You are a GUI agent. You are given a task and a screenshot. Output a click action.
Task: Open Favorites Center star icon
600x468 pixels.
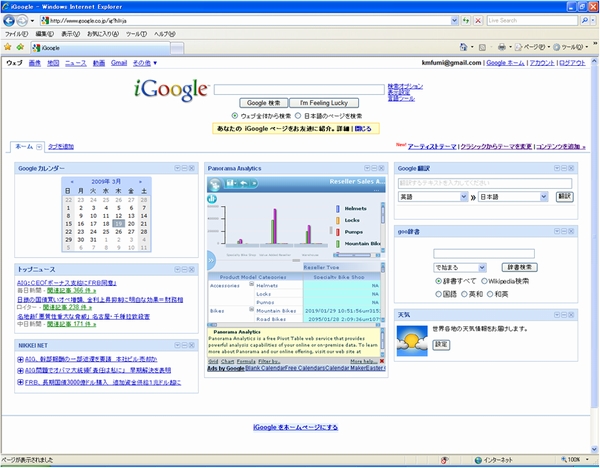[8, 47]
